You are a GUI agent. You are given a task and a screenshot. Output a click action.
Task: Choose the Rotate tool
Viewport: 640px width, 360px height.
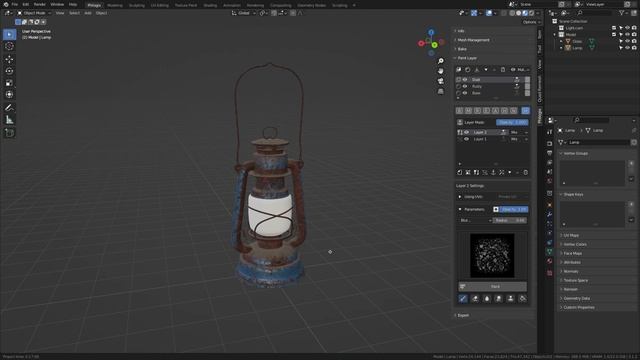[x=9, y=71]
